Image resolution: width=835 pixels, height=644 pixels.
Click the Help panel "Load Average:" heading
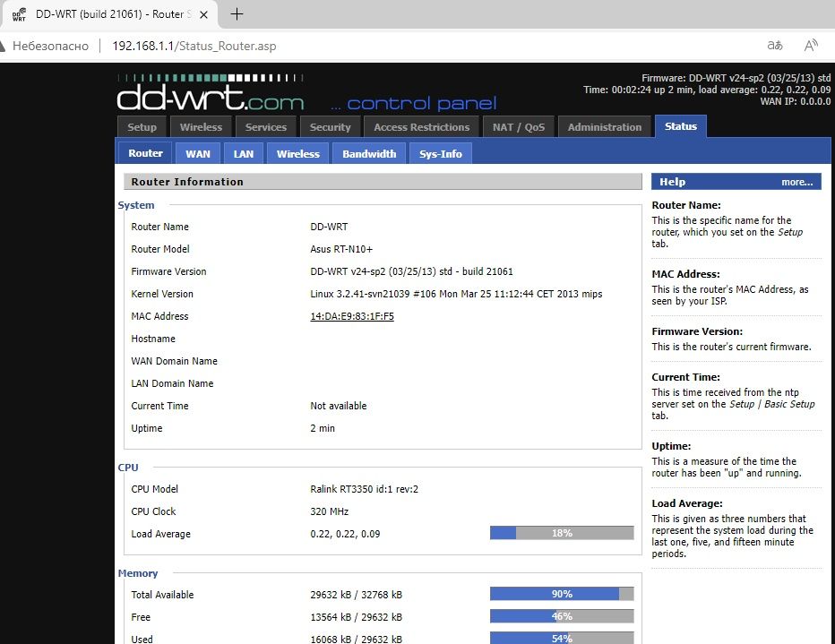(687, 503)
